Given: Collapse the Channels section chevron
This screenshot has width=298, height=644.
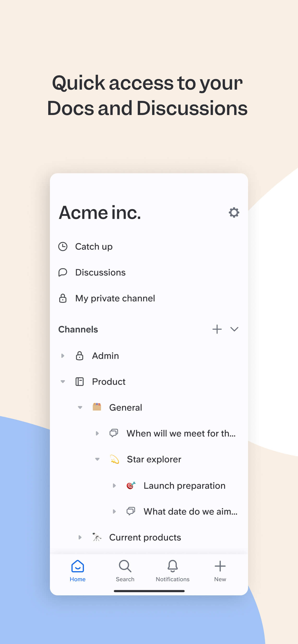Looking at the screenshot, I should click(234, 329).
